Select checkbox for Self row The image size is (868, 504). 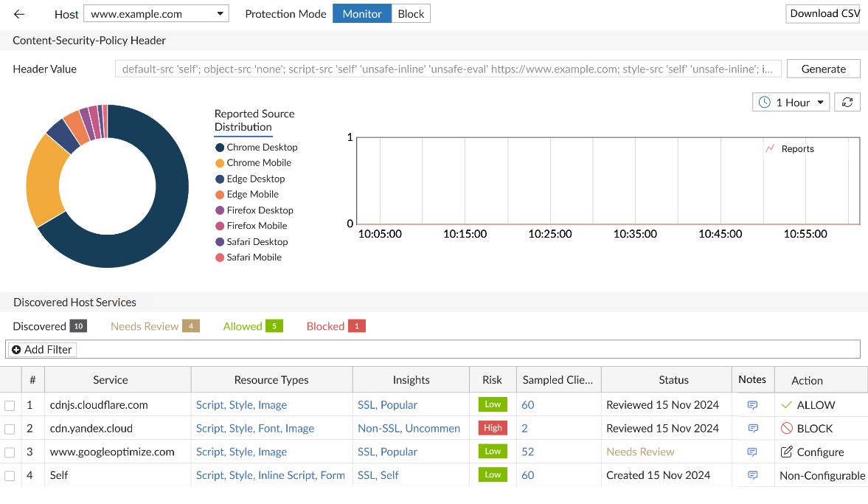(10, 475)
